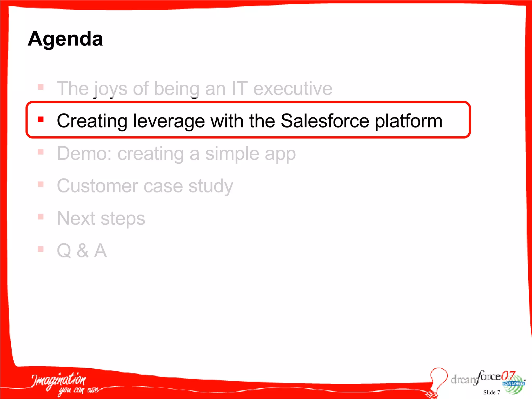This screenshot has height=399, width=532.
Task: Click the faded bullet beside Customer case study
Action: coord(41,184)
